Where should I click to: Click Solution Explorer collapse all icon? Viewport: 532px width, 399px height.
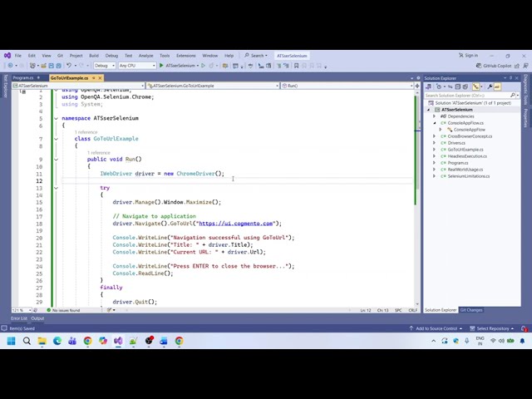(x=458, y=86)
